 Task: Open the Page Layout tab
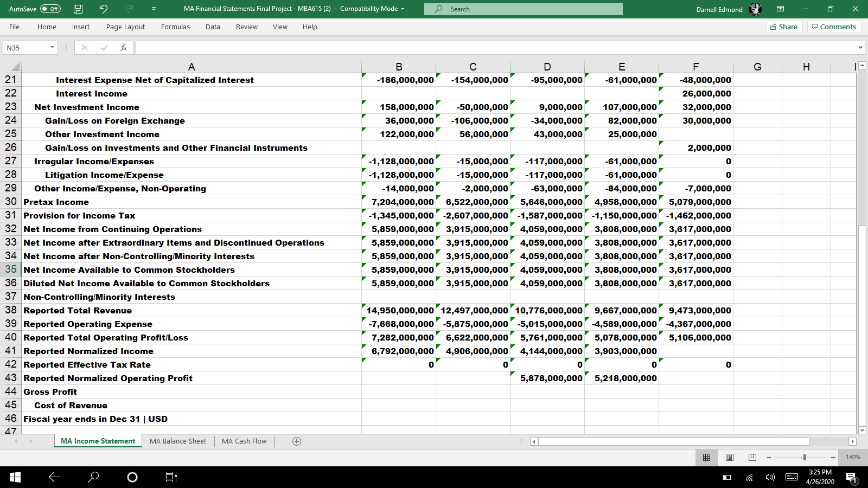click(125, 27)
